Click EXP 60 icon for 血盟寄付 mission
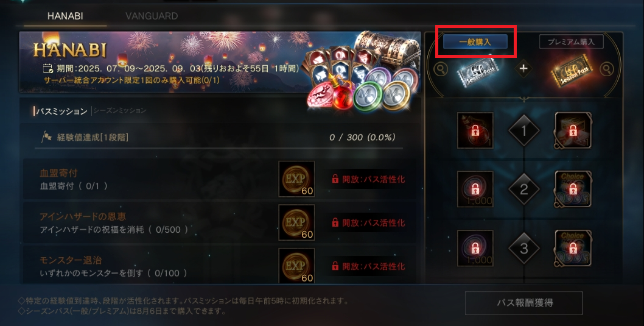 click(296, 179)
